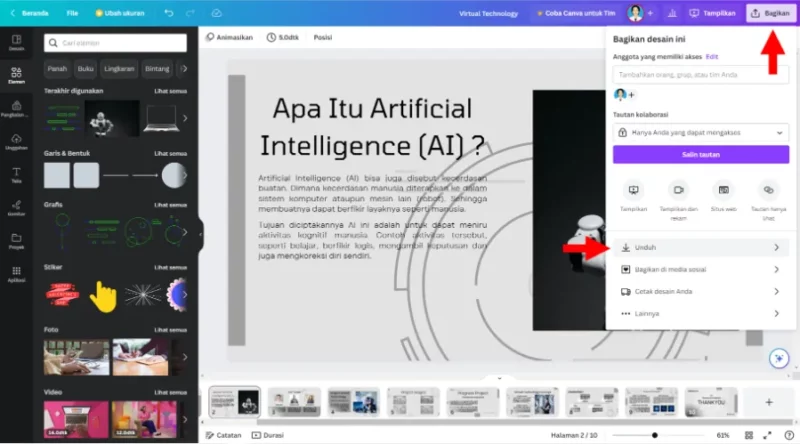This screenshot has height=444, width=800.
Task: Click Lihat semua for Video
Action: coord(170,392)
